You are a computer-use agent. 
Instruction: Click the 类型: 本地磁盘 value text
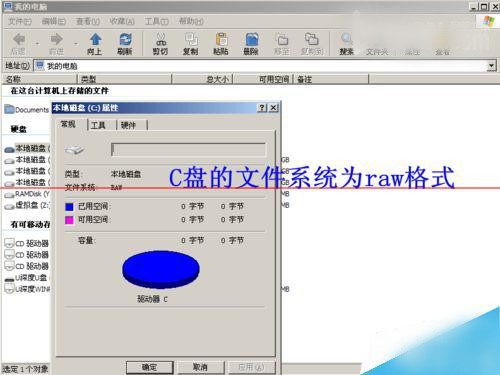coord(126,174)
